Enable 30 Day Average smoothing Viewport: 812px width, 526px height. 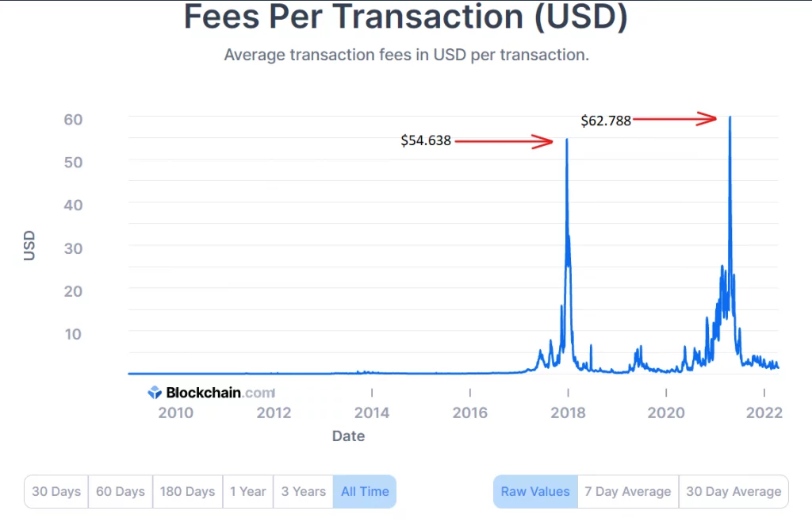pyautogui.click(x=733, y=491)
